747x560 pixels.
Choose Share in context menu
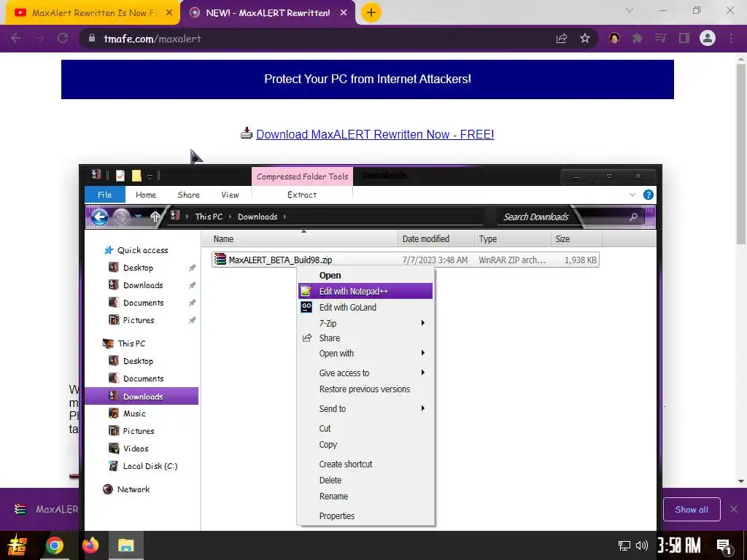tap(365, 338)
